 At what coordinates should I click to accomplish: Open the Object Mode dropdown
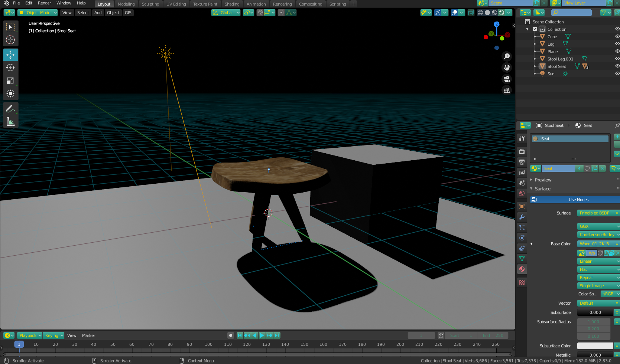click(38, 13)
